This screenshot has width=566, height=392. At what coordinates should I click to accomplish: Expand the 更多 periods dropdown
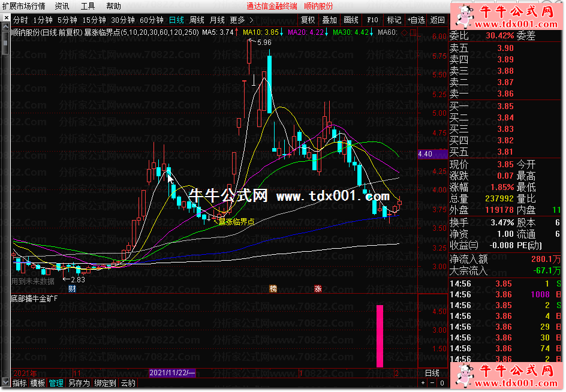click(x=237, y=20)
